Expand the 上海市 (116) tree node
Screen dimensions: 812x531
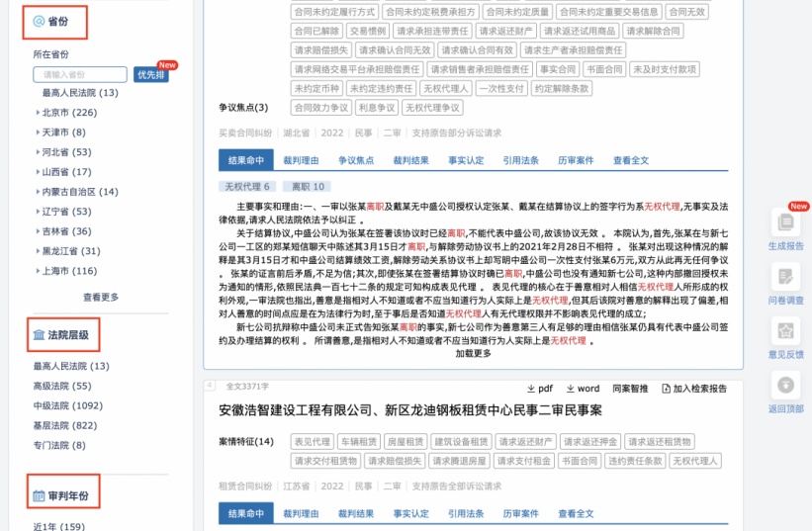point(38,271)
